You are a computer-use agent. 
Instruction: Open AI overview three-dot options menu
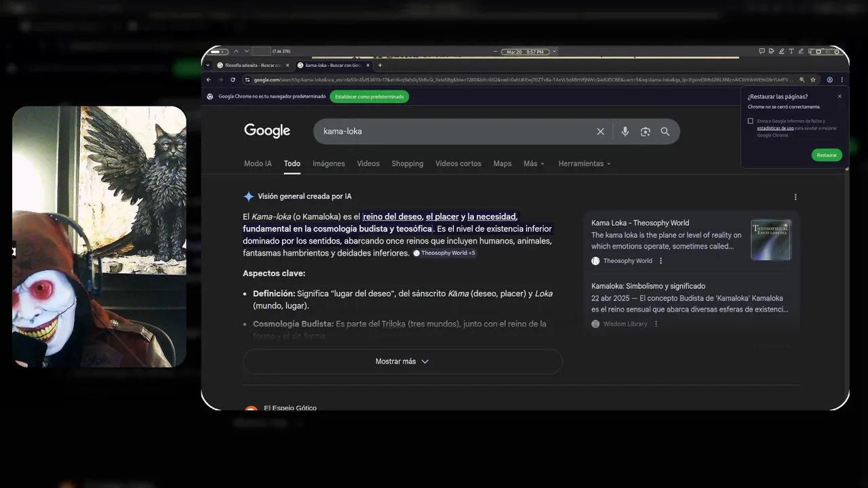pyautogui.click(x=795, y=197)
